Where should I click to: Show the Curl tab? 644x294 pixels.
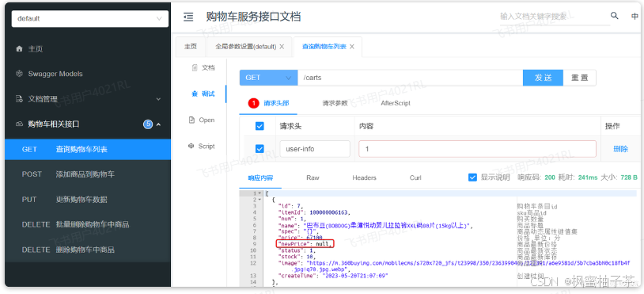(415, 178)
